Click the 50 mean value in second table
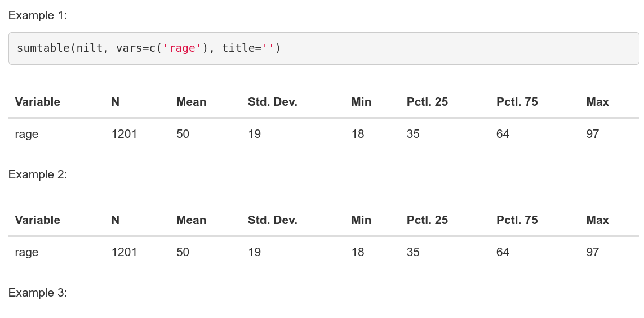Viewport: 644px width, 318px height. point(183,252)
